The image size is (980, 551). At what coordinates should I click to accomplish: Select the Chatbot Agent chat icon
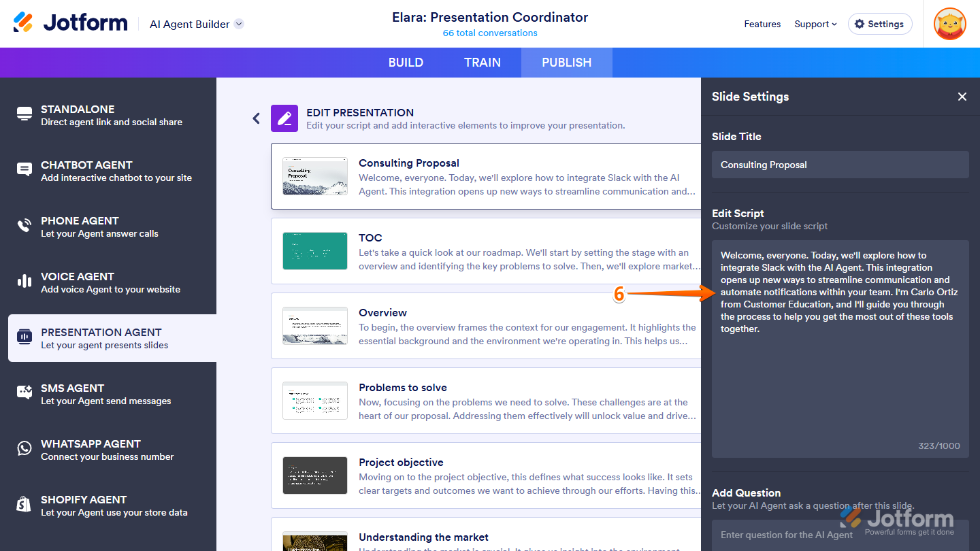[24, 170]
